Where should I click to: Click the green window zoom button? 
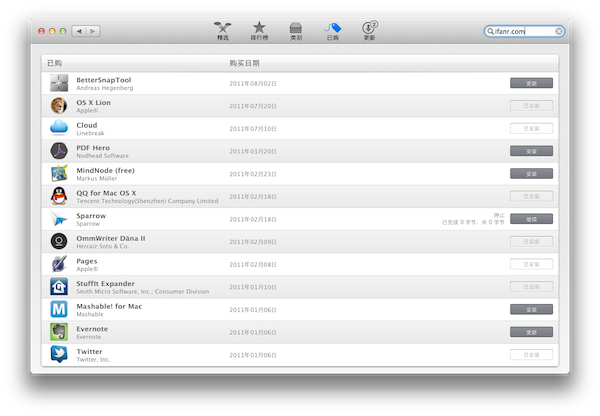point(63,31)
